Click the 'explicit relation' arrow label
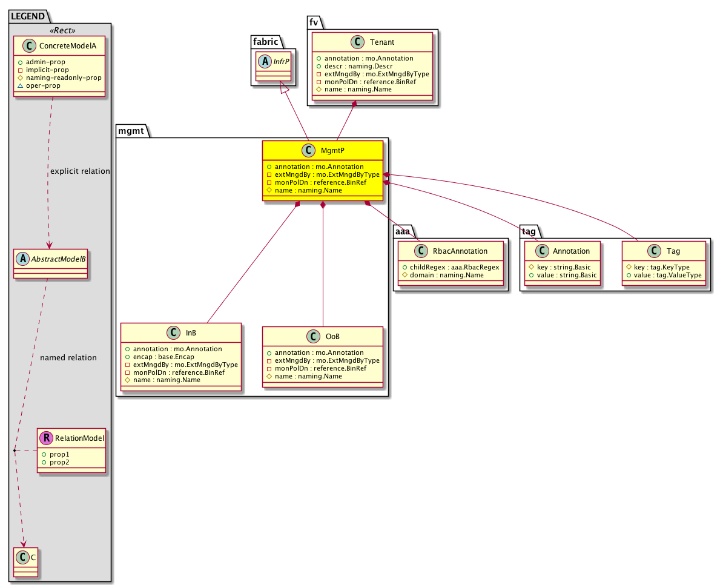 (x=80, y=171)
